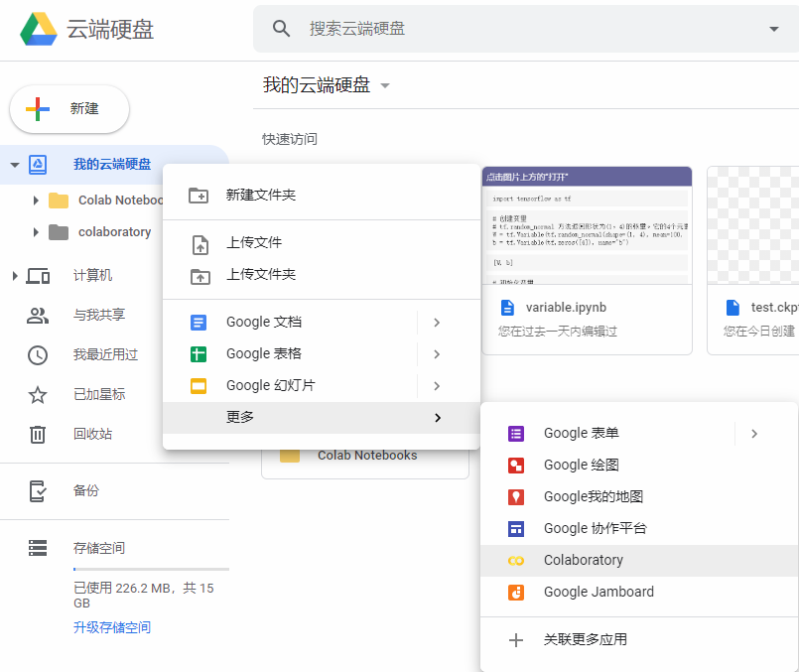
Task: Click the new folder icon in menu
Action: click(199, 196)
